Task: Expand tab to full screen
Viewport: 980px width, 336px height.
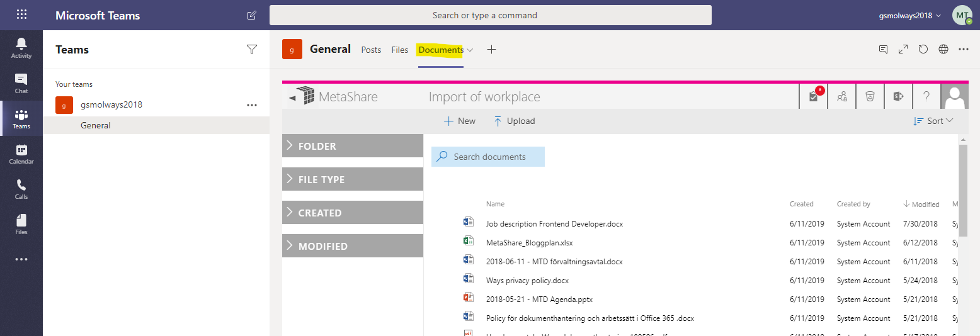Action: (903, 49)
